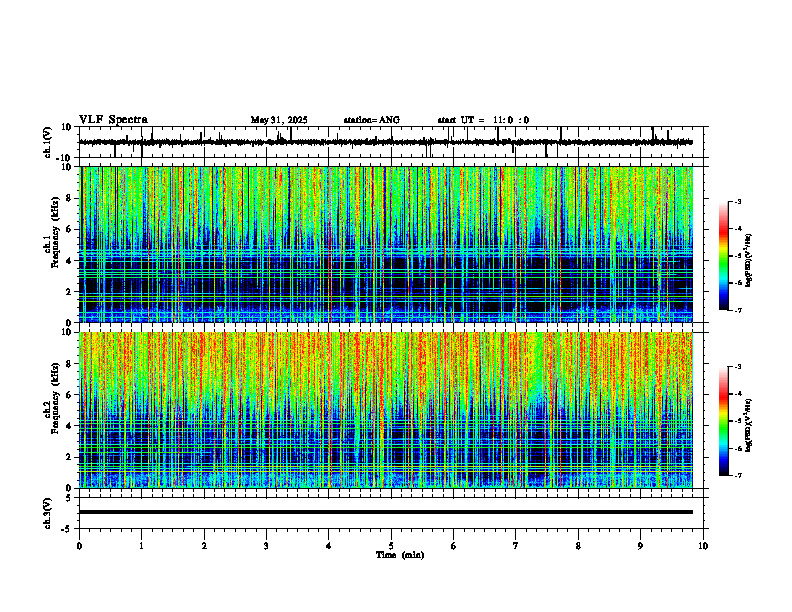Click the time axis tick label "2"
Image resolution: width=792 pixels, height=612 pixels.
click(x=204, y=546)
